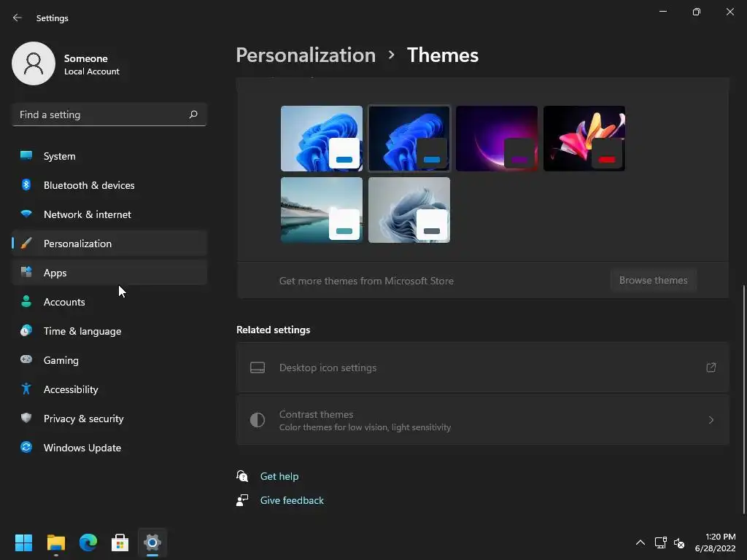This screenshot has height=560, width=747.
Task: Click the Find a setting search box
Action: [109, 114]
